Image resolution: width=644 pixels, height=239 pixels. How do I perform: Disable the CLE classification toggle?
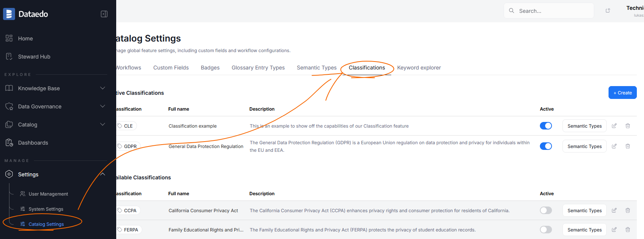point(546,126)
